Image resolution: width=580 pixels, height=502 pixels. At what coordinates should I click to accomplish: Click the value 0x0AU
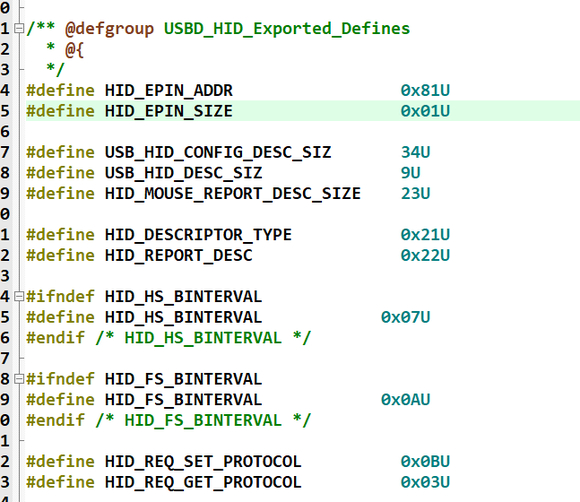point(406,400)
